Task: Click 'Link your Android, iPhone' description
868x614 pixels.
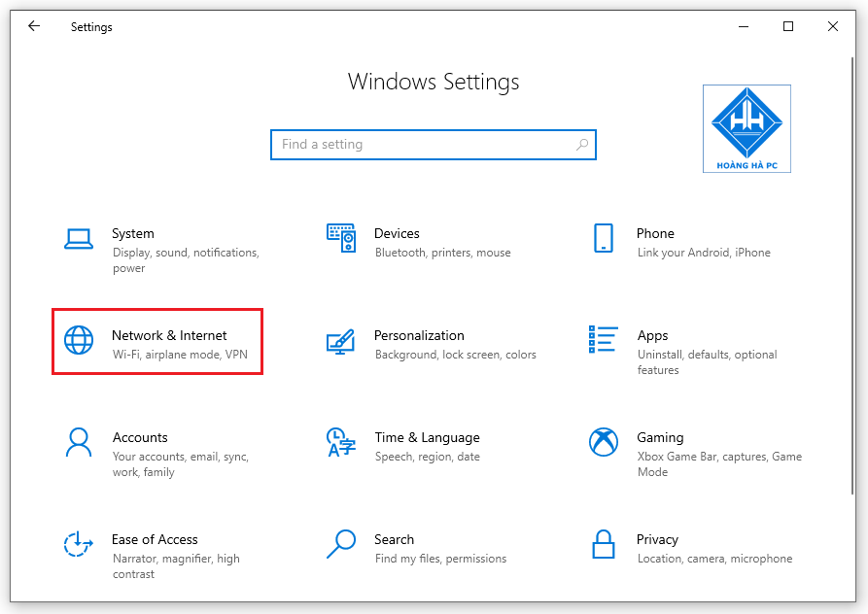Action: (704, 253)
